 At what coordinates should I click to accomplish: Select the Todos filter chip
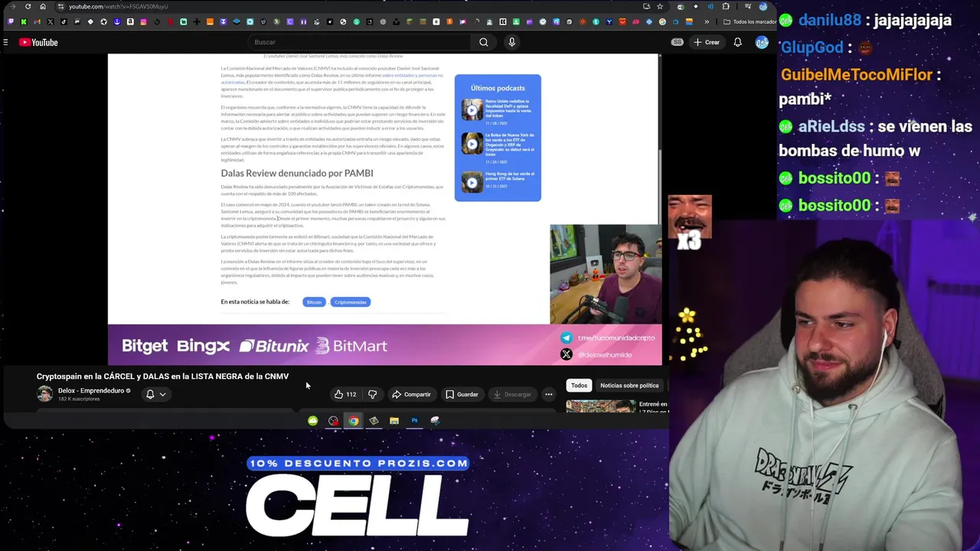(x=579, y=385)
